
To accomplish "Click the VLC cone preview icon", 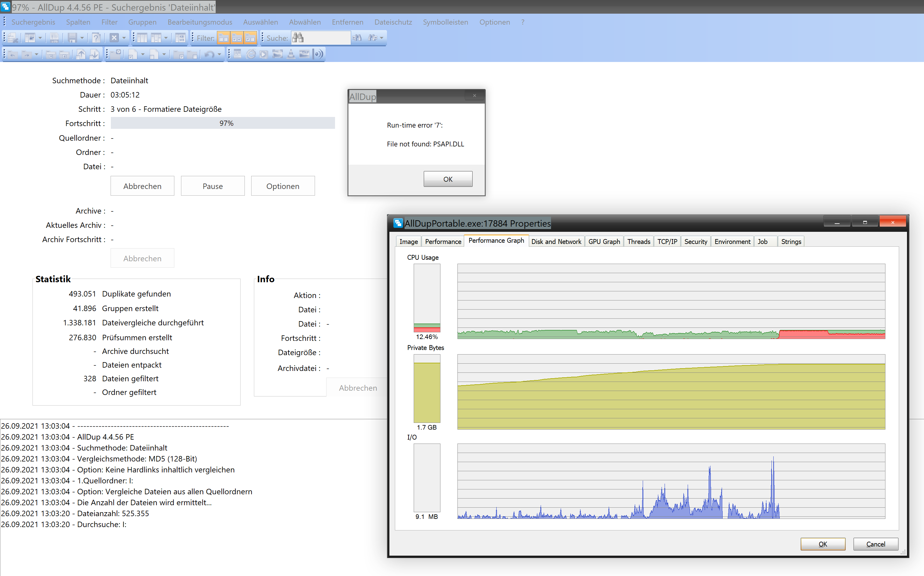I will (x=291, y=54).
